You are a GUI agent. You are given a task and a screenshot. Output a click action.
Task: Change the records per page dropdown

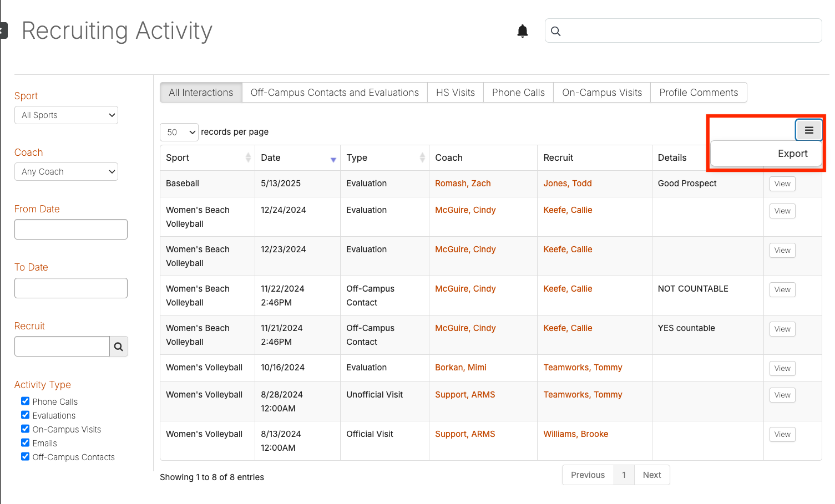pos(179,132)
